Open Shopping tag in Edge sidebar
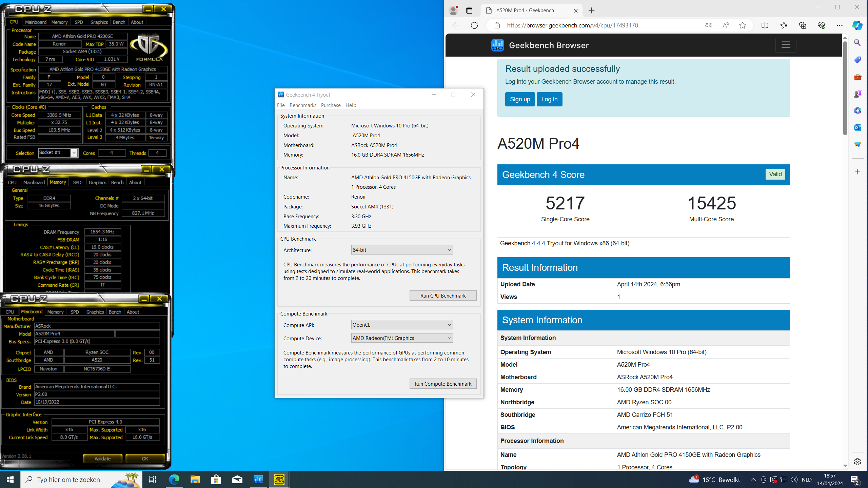The width and height of the screenshot is (868, 488). tap(857, 60)
